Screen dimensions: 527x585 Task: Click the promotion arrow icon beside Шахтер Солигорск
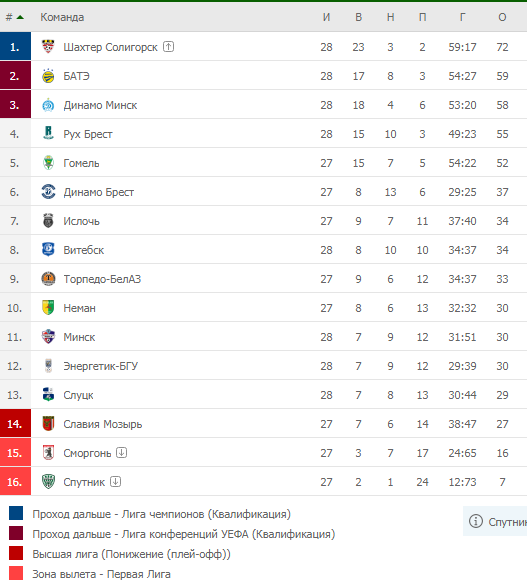(x=169, y=47)
